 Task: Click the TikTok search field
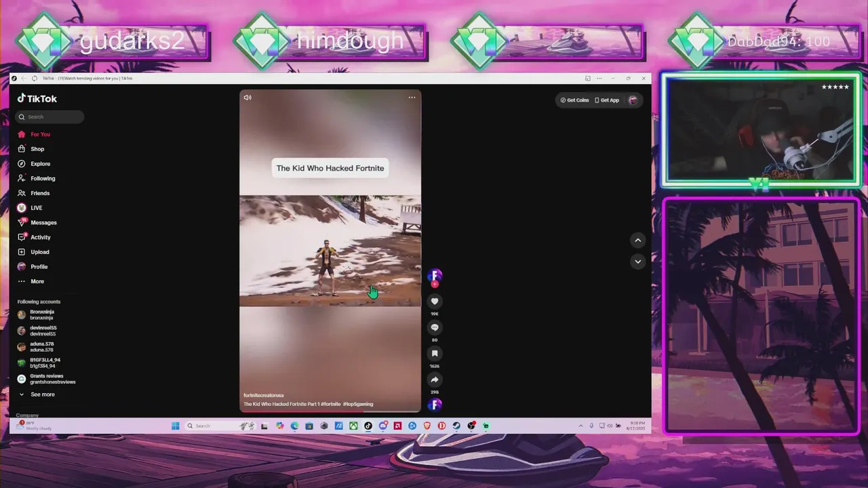point(50,117)
